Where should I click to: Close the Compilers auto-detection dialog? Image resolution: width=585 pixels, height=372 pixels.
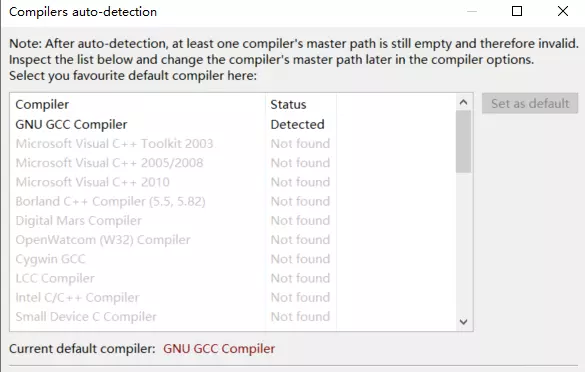[x=563, y=11]
